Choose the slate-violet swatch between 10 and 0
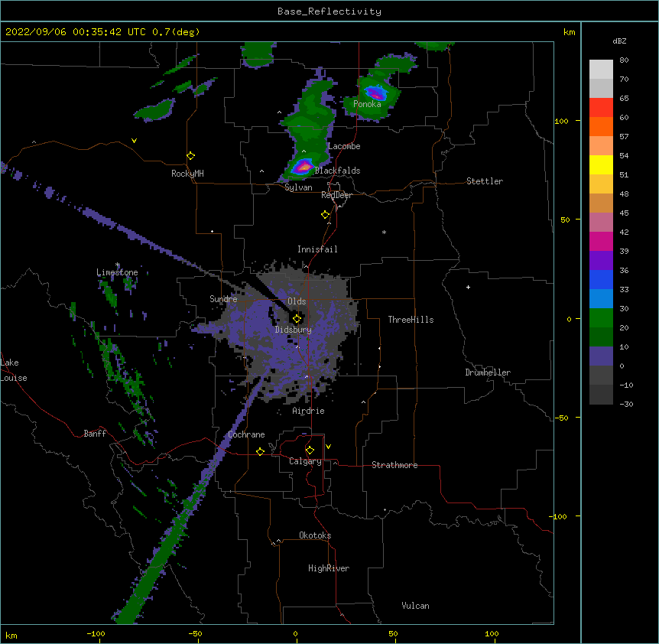This screenshot has height=644, width=659. click(601, 356)
